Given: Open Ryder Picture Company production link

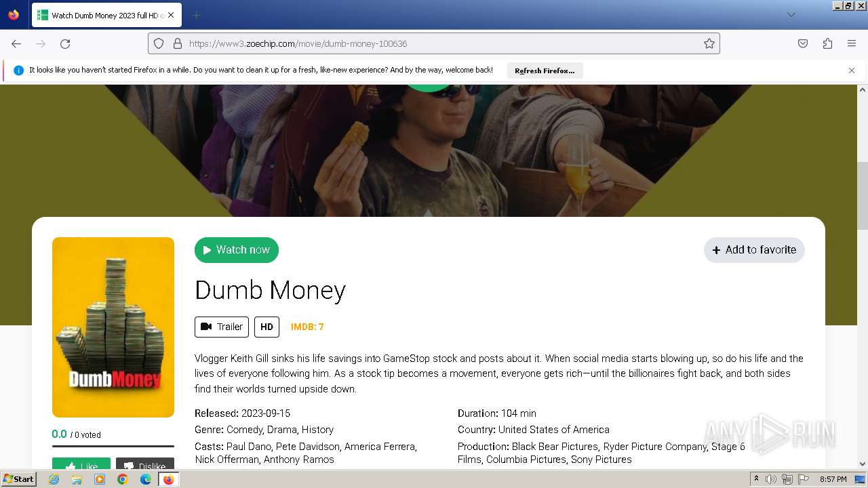Looking at the screenshot, I should 655,447.
